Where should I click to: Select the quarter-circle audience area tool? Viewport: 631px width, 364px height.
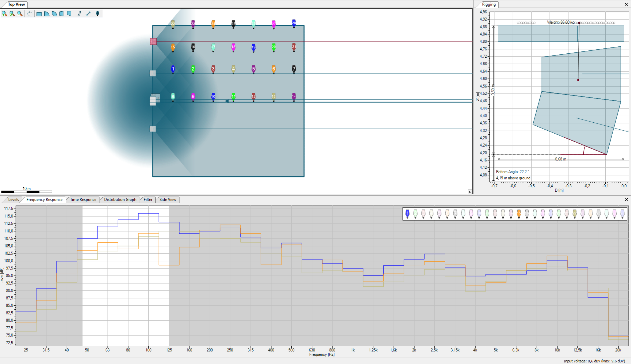[46, 14]
